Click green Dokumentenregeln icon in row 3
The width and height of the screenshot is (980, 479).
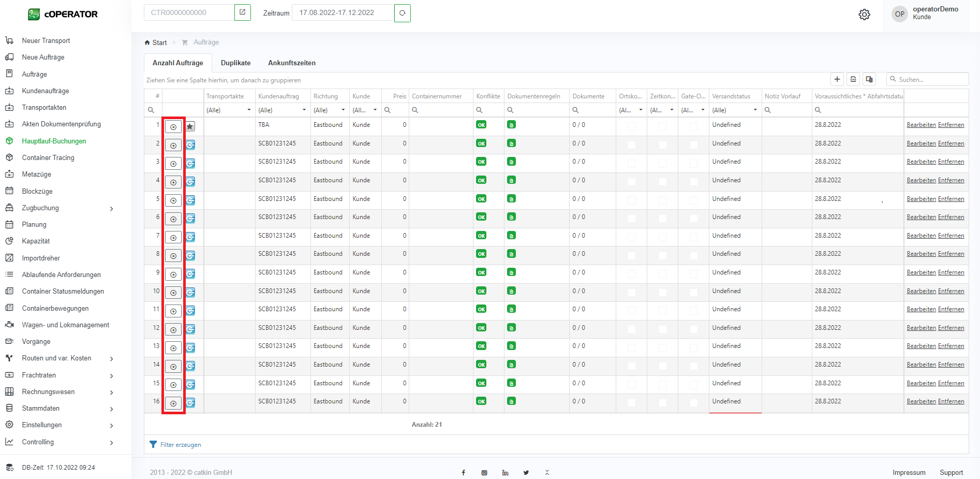pyautogui.click(x=511, y=162)
